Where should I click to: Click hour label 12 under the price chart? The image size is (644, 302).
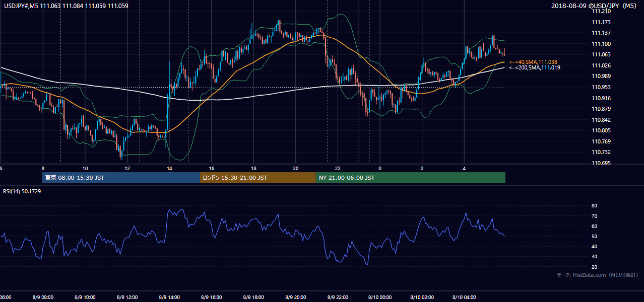point(127,168)
